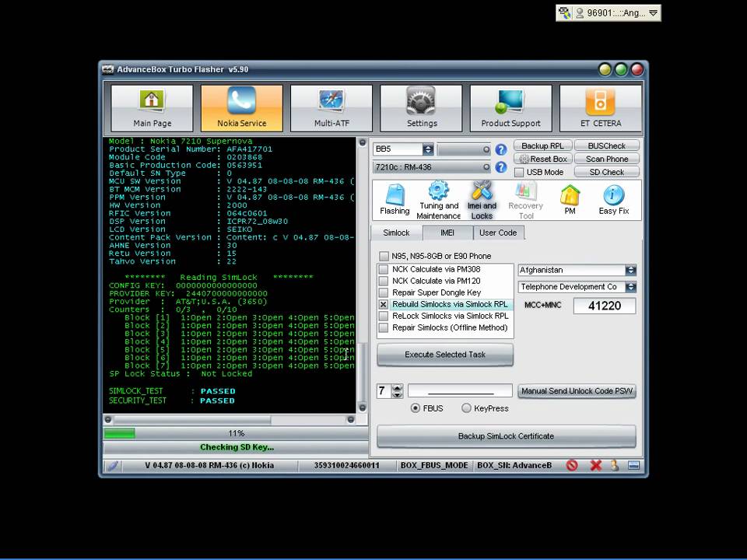Image resolution: width=747 pixels, height=560 pixels.
Task: Check Repair Super Dongle Key
Action: (x=384, y=292)
